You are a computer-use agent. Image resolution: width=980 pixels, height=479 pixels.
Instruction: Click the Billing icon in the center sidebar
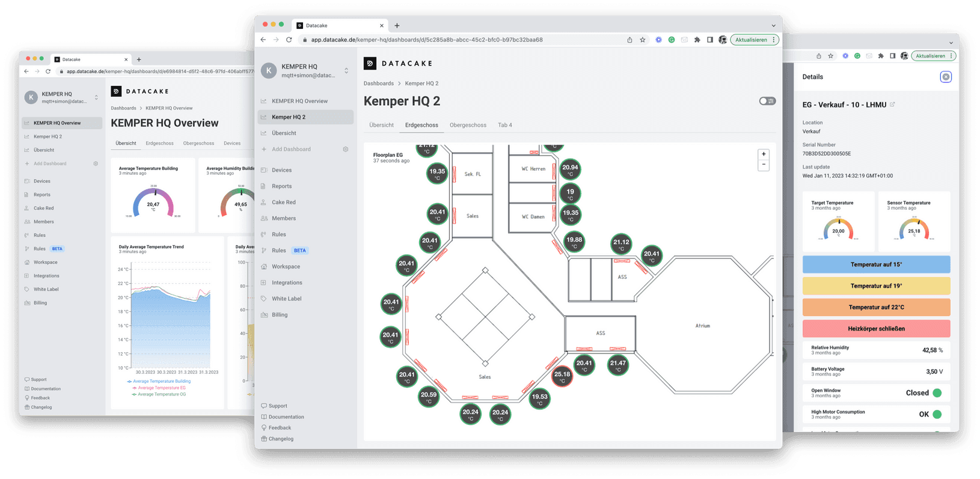click(x=263, y=315)
